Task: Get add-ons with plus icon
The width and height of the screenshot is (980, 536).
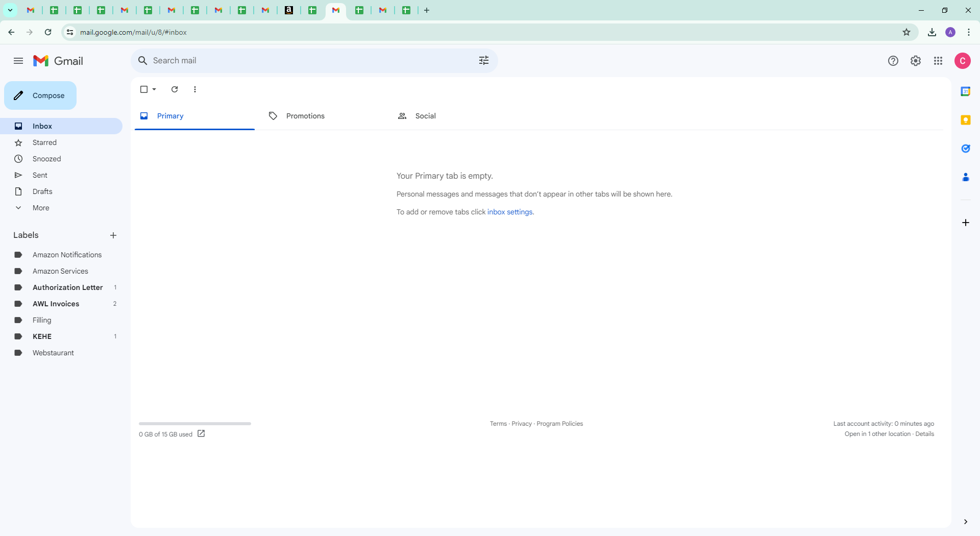Action: (x=966, y=223)
